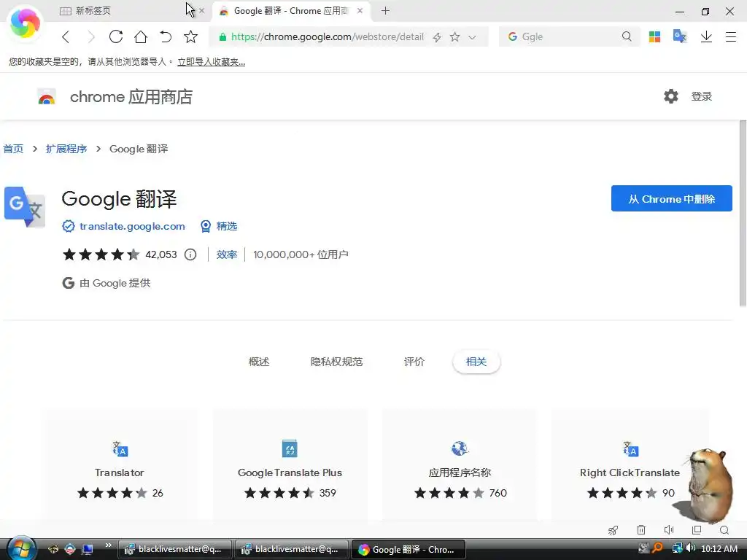
Task: Click the zoom magnifier in status bar
Action: tap(724, 530)
